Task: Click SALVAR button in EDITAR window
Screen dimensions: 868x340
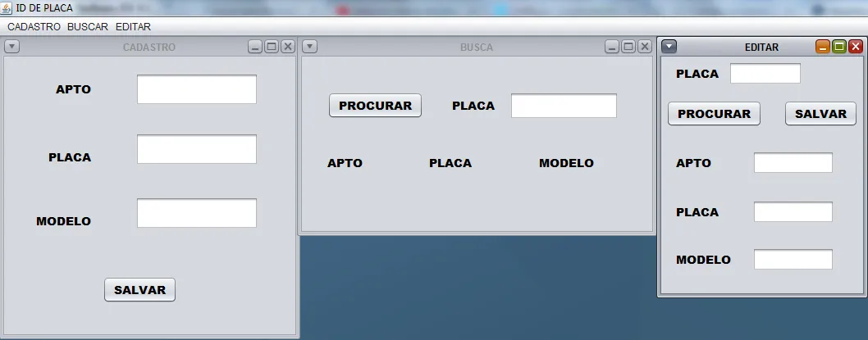Action: [821, 114]
